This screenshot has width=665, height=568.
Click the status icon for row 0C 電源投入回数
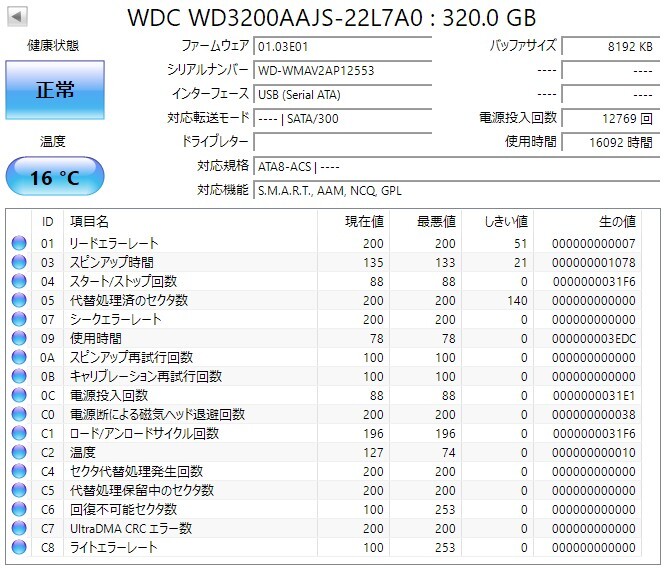tap(19, 395)
